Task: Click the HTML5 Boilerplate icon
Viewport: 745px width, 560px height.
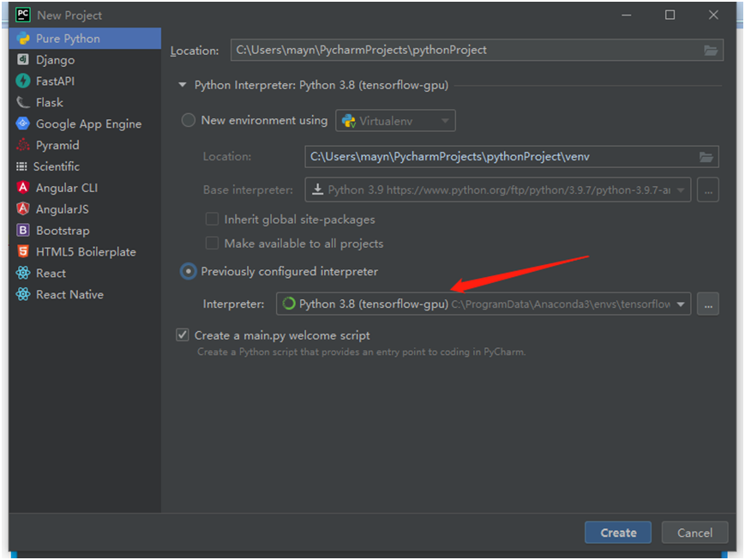Action: tap(23, 251)
